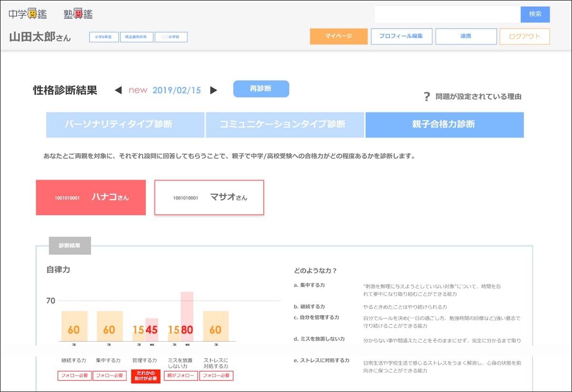The height and width of the screenshot is (392, 572).
Task: Click the ○○小学校 tag
Action: [171, 37]
